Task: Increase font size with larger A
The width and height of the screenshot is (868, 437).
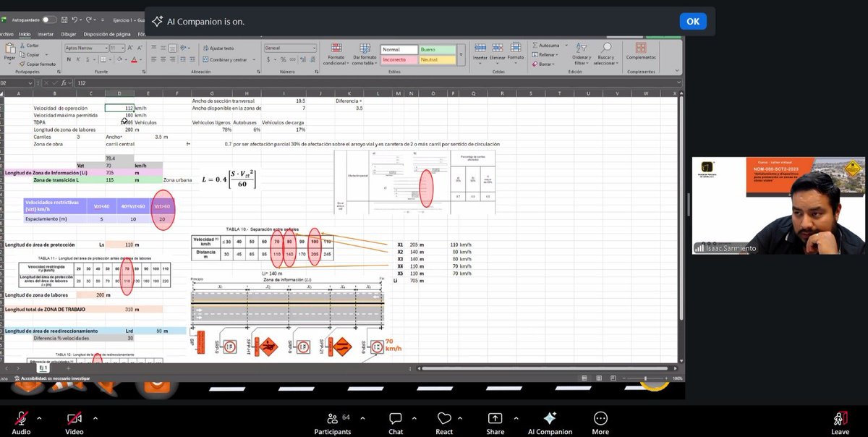Action: 129,48
